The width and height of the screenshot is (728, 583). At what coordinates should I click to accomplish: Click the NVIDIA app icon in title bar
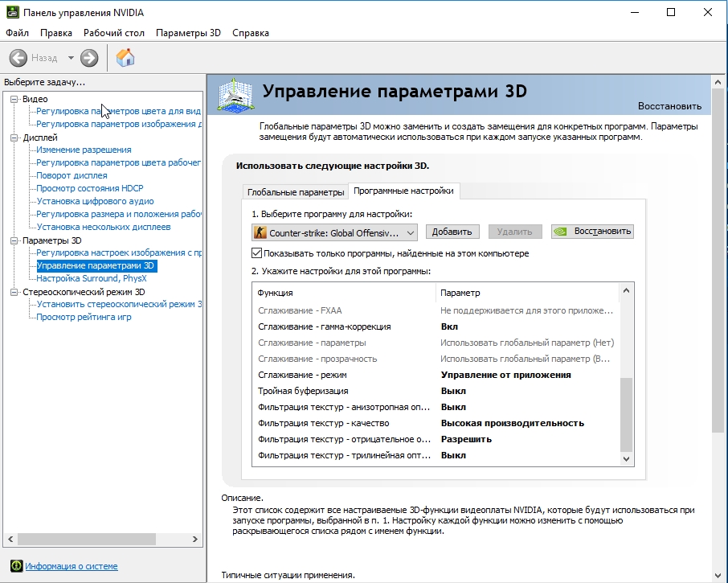pyautogui.click(x=13, y=12)
